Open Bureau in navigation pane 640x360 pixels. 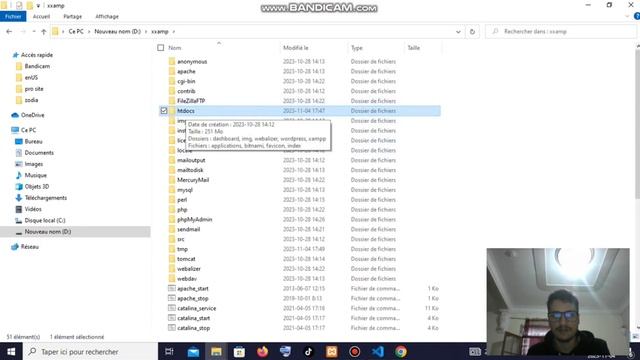pos(33,141)
